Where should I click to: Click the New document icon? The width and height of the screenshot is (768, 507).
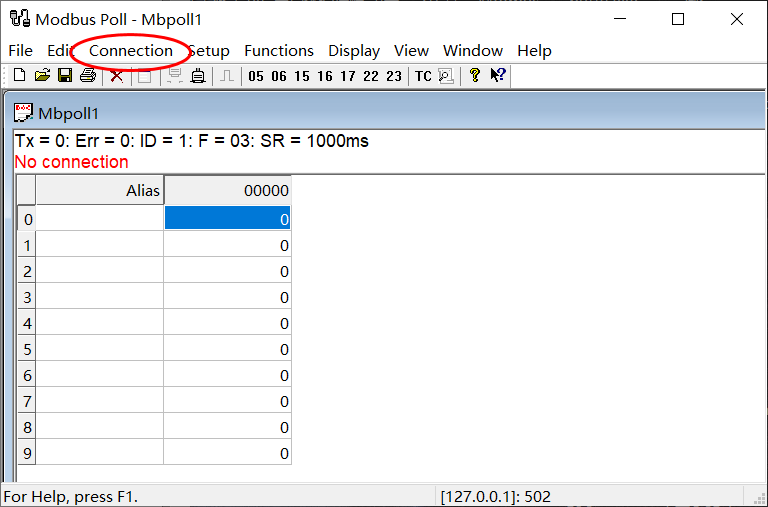[19, 76]
